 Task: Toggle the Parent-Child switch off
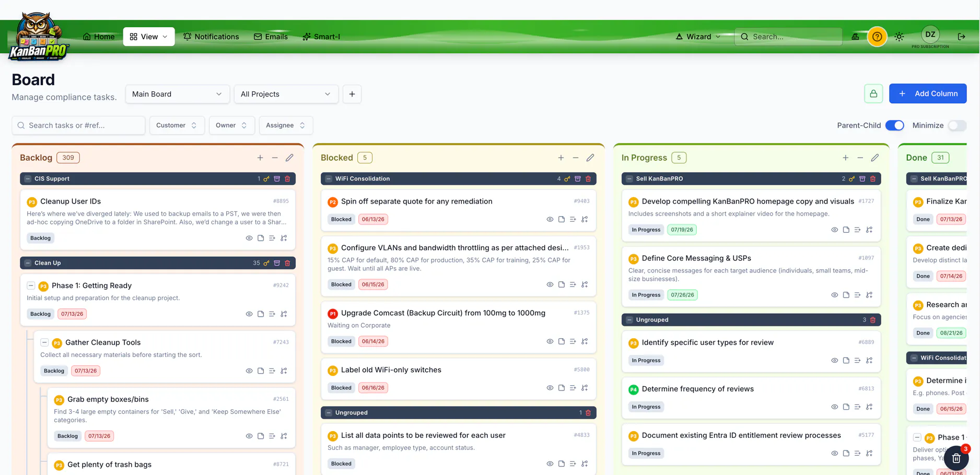894,125
